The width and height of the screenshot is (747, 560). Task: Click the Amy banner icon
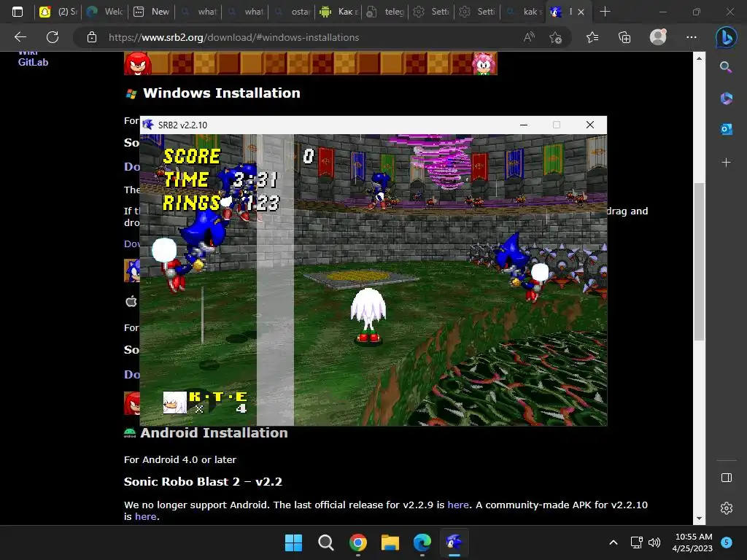tap(484, 63)
